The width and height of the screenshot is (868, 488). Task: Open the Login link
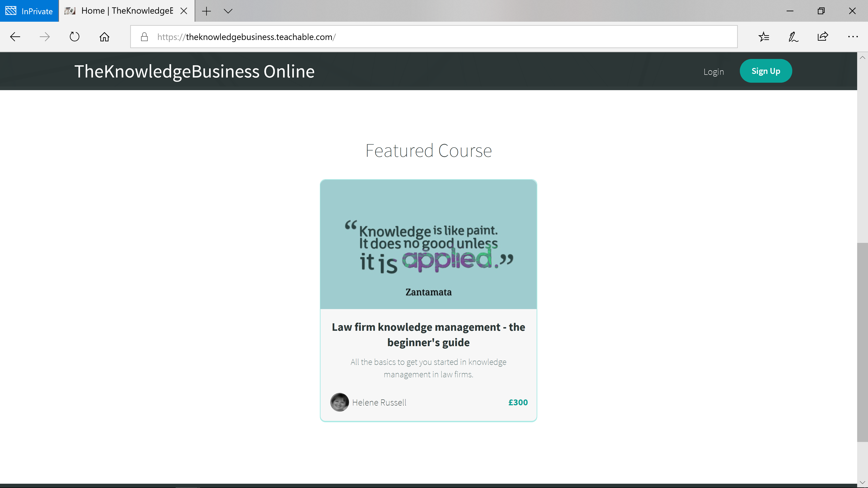click(x=713, y=72)
